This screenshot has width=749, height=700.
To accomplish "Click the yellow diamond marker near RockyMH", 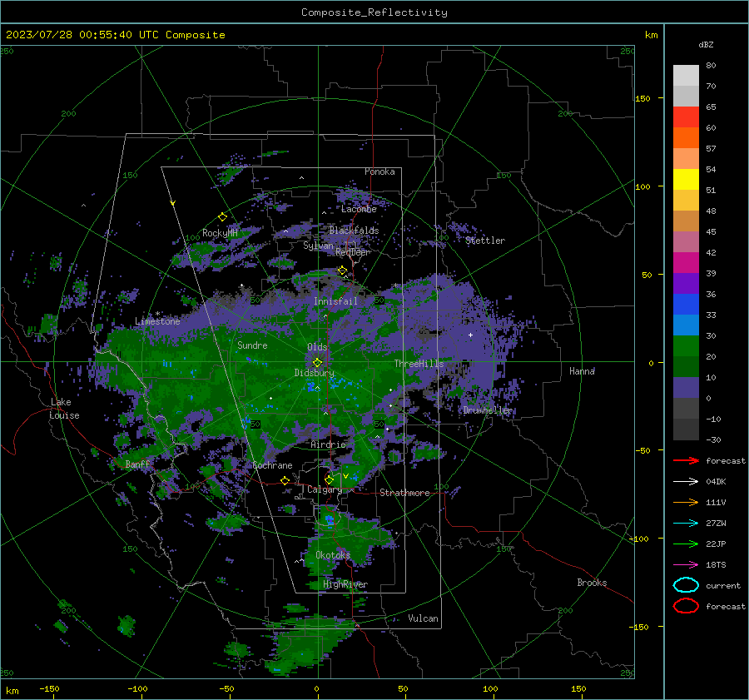I will 222,217.
